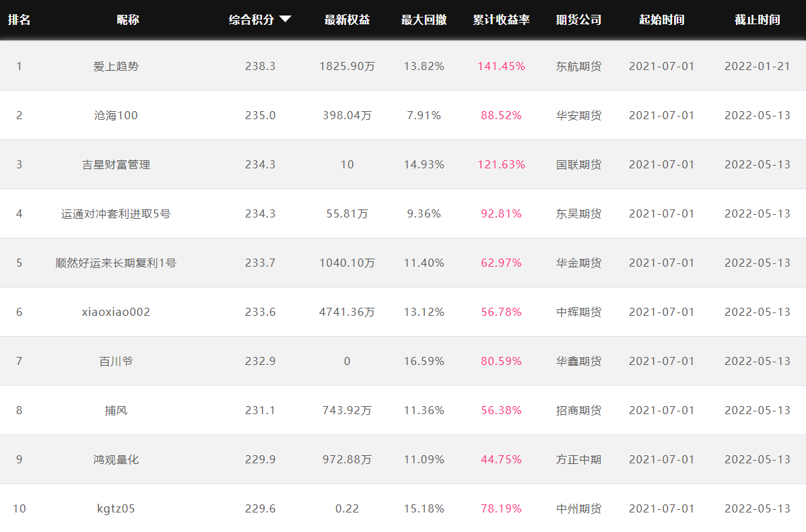Image resolution: width=806 pixels, height=532 pixels.
Task: Click futures company 方正中期
Action: coord(579,459)
